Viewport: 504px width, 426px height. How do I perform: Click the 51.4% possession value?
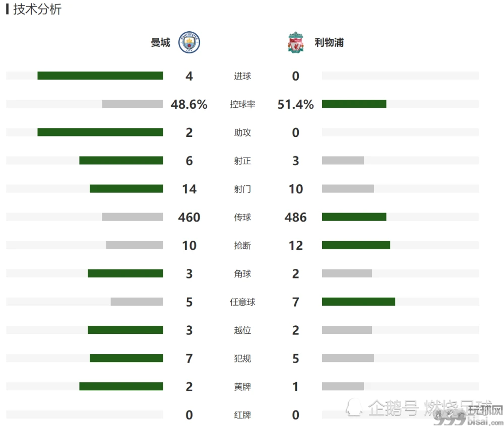[295, 104]
